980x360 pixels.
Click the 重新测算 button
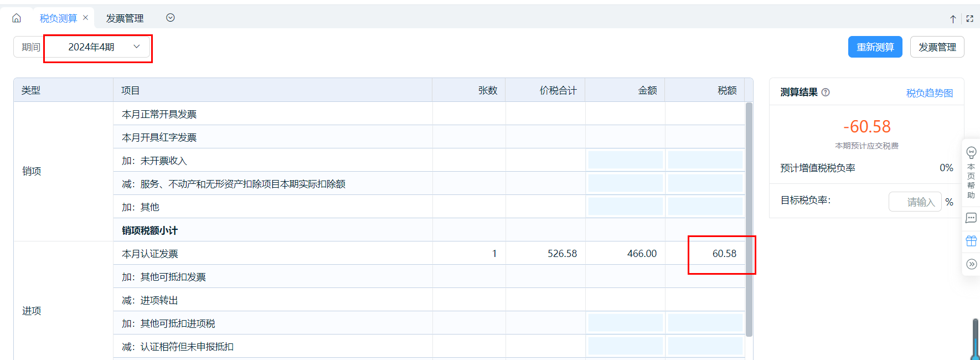pos(875,47)
